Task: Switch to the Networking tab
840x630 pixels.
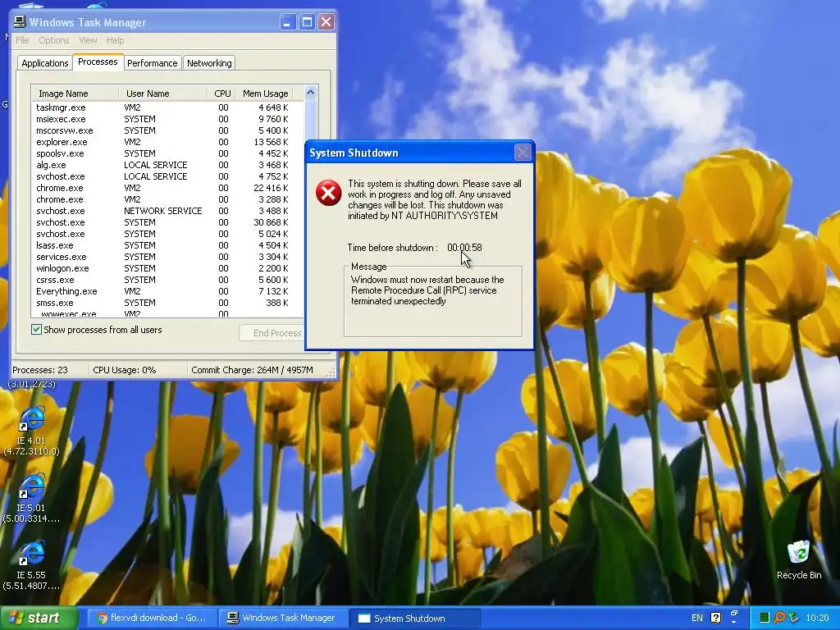Action: coord(209,63)
